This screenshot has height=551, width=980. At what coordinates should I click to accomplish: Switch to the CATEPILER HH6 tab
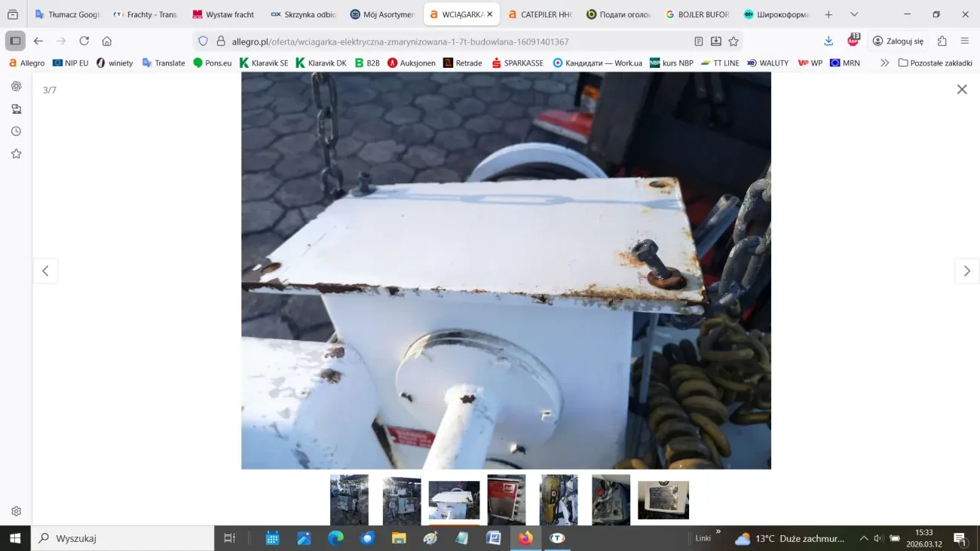tap(540, 14)
